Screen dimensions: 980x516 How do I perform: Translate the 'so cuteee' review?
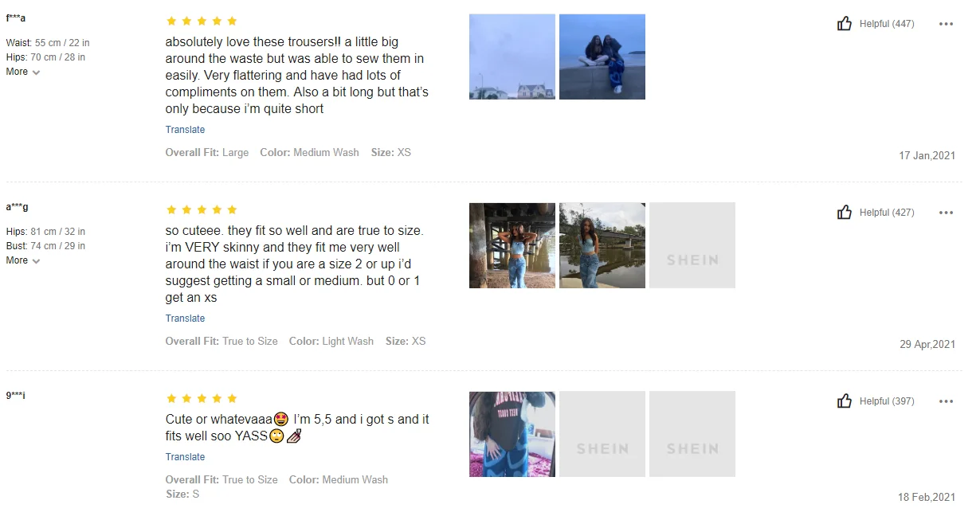185,319
